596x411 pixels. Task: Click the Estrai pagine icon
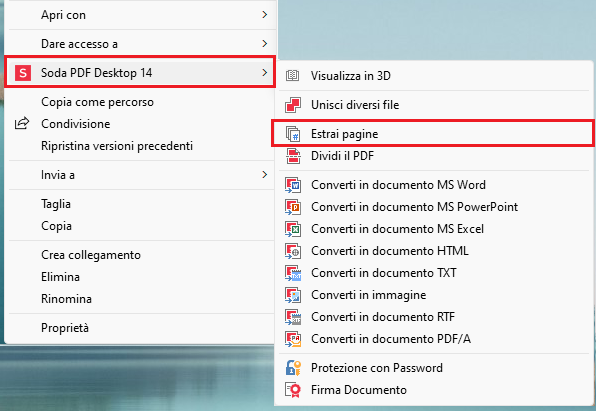click(x=293, y=134)
